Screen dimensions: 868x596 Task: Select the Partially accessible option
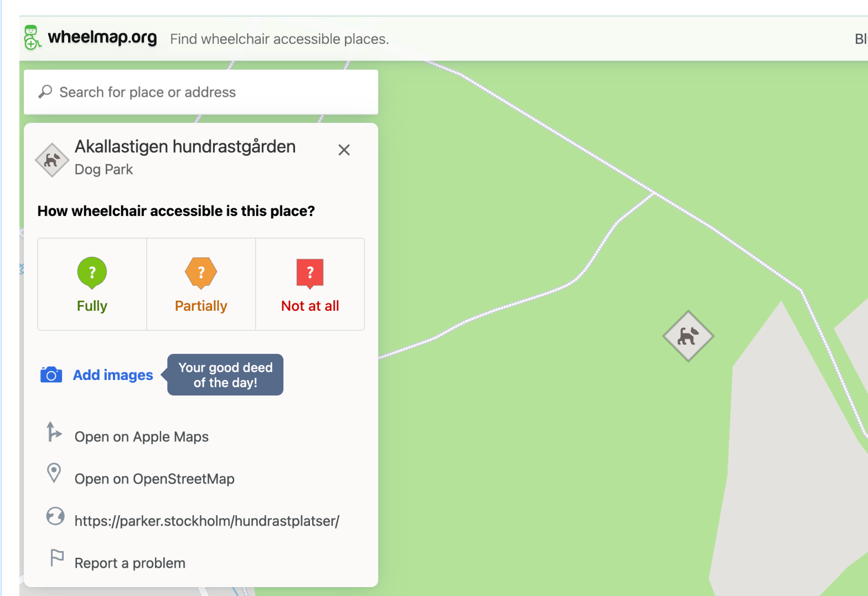pyautogui.click(x=201, y=284)
